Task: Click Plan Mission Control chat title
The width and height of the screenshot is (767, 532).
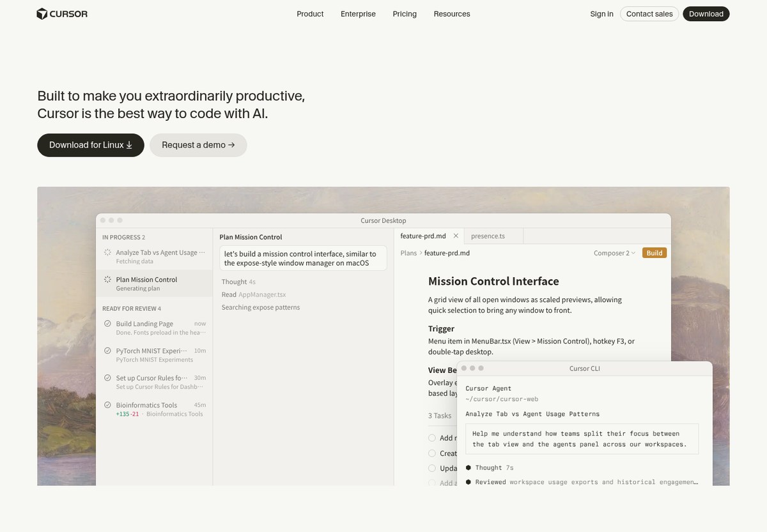Action: coord(251,237)
